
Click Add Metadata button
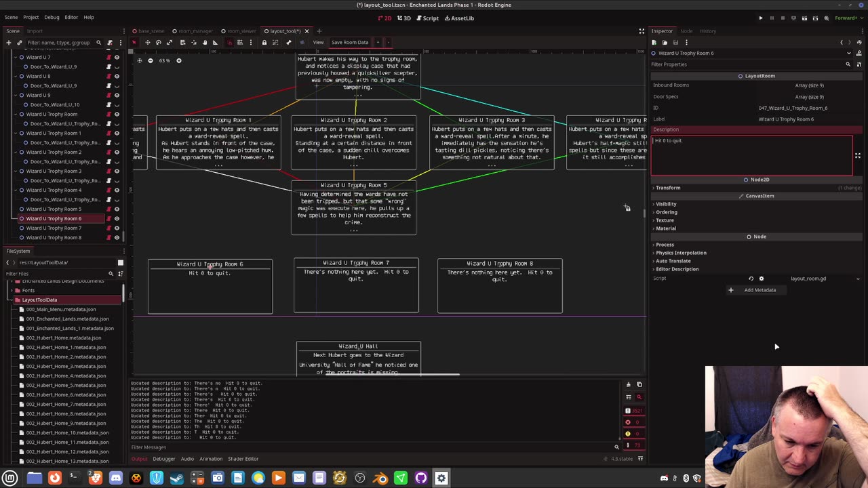[x=755, y=290]
